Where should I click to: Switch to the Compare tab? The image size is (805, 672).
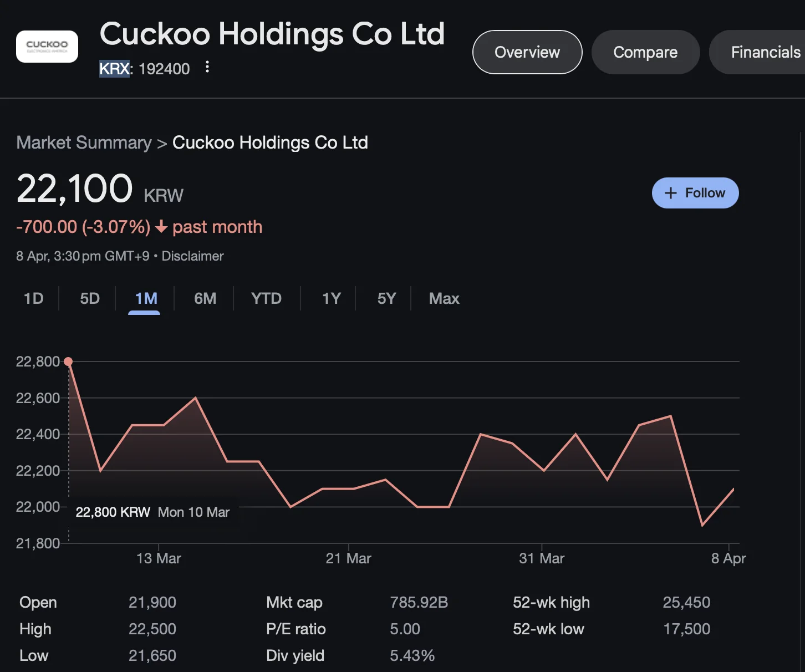645,52
